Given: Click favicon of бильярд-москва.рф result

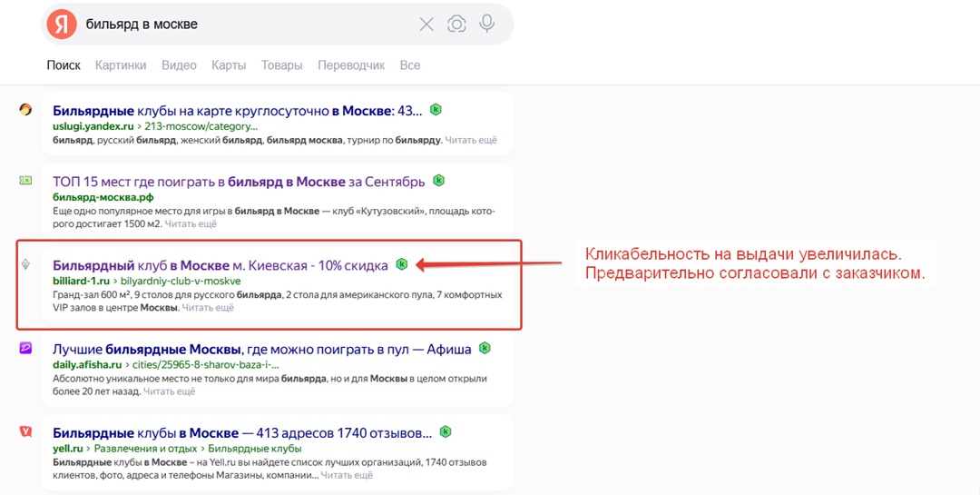Looking at the screenshot, I should (25, 181).
